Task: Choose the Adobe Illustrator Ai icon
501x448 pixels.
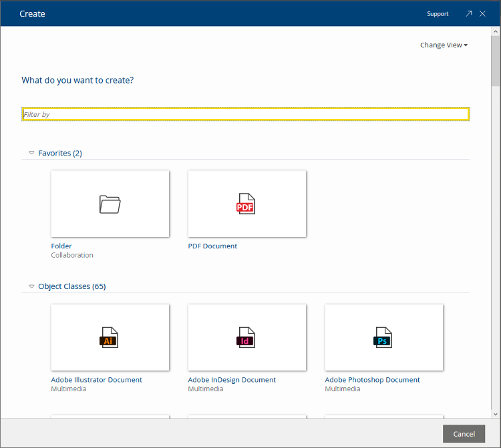Action: tap(109, 338)
